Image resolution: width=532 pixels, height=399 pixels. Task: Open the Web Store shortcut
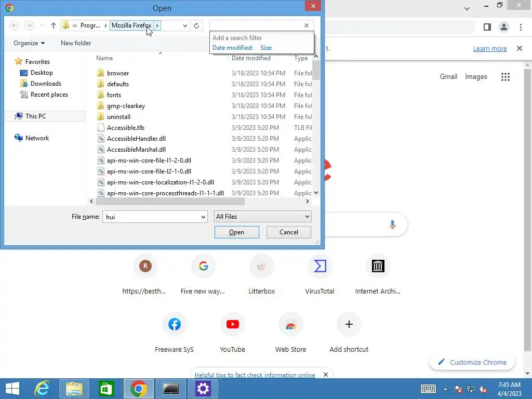290,333
